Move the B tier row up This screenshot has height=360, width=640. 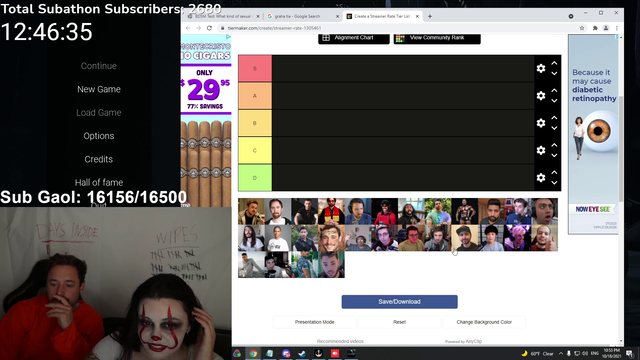(x=554, y=118)
